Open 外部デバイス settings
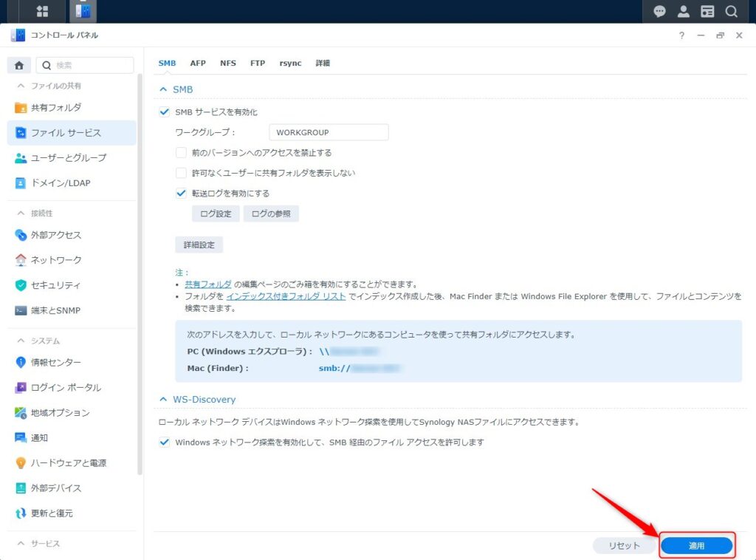The height and width of the screenshot is (560, 756). [72, 488]
